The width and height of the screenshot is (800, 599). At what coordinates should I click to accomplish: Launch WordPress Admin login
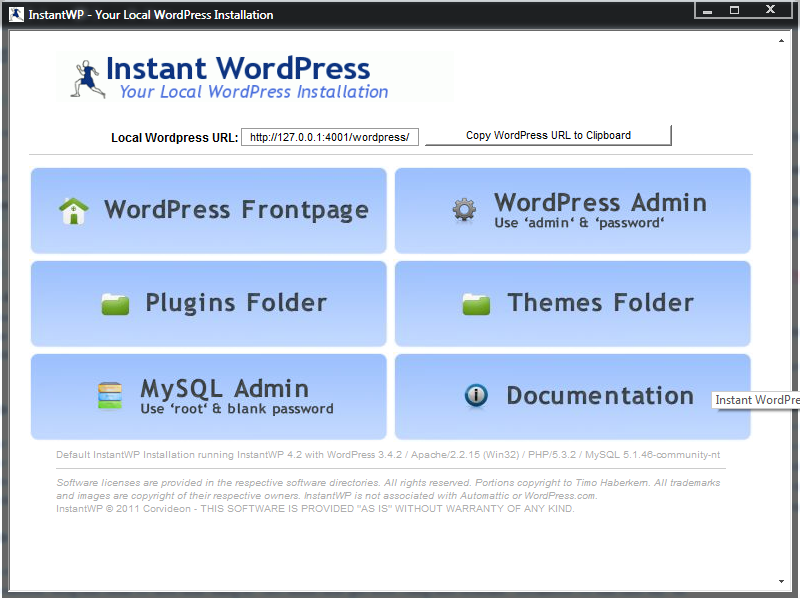(572, 210)
